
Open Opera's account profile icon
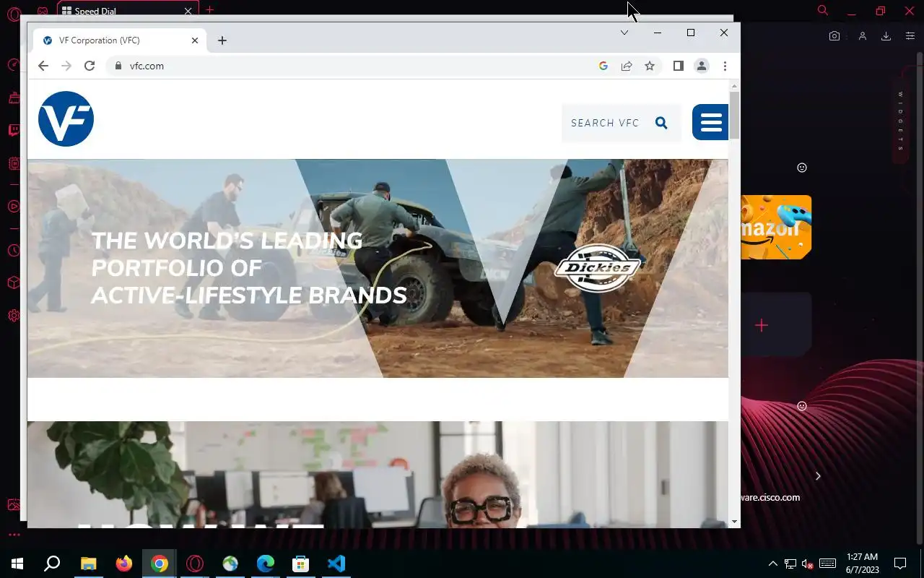(x=862, y=36)
